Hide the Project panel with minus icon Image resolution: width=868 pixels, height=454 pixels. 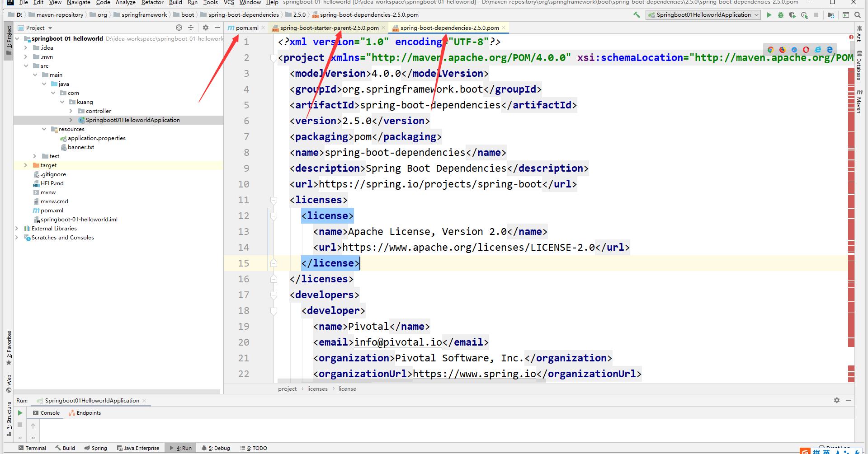click(x=217, y=28)
